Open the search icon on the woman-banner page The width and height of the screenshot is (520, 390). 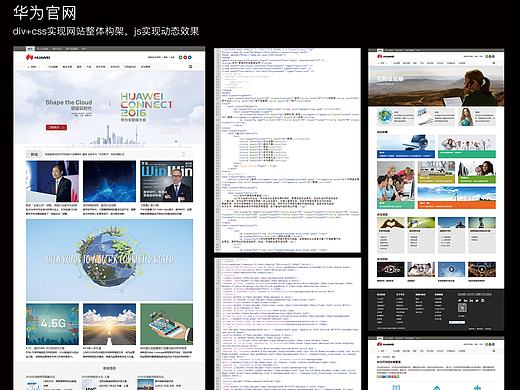point(494,63)
